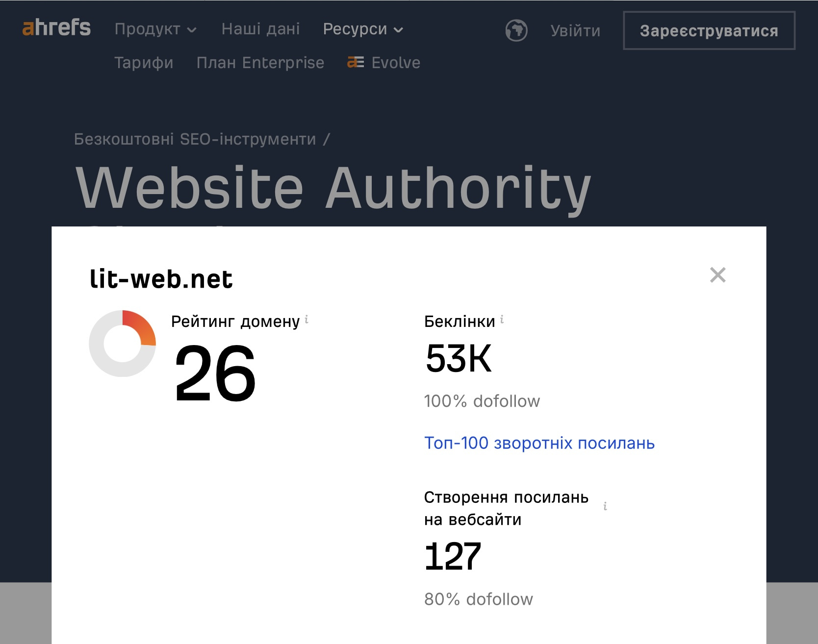The height and width of the screenshot is (644, 818).
Task: Click the 100% dofollow text
Action: click(482, 401)
